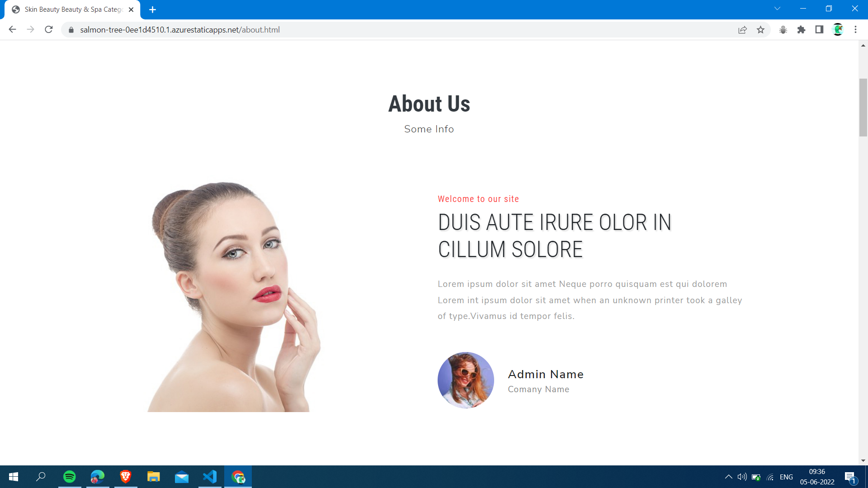Image resolution: width=868 pixels, height=488 pixels.
Task: Click the share icon in the address bar
Action: tap(743, 29)
